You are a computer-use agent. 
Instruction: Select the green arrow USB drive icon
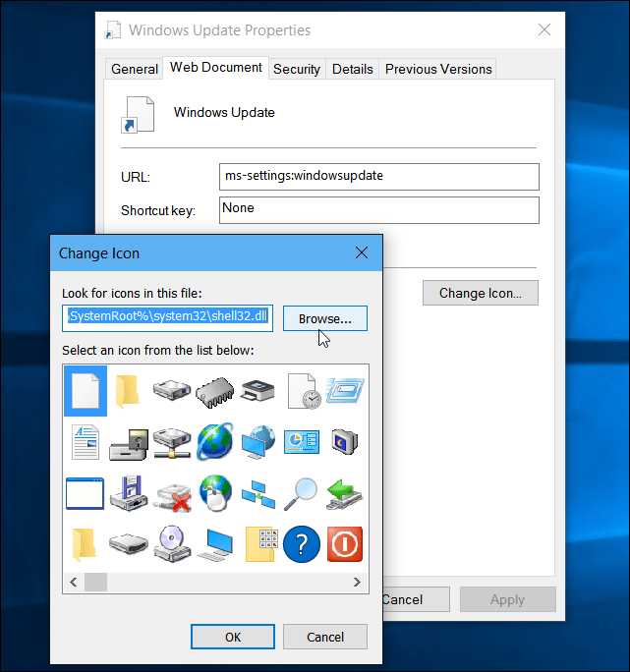(344, 494)
